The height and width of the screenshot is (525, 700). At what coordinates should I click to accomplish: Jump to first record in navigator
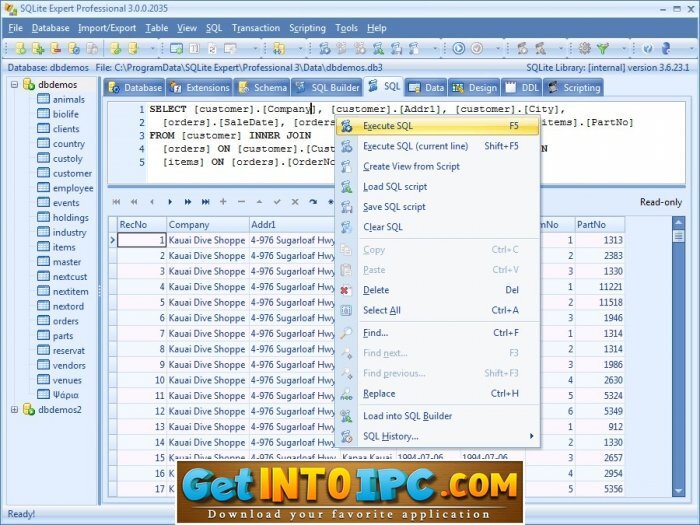tap(117, 202)
